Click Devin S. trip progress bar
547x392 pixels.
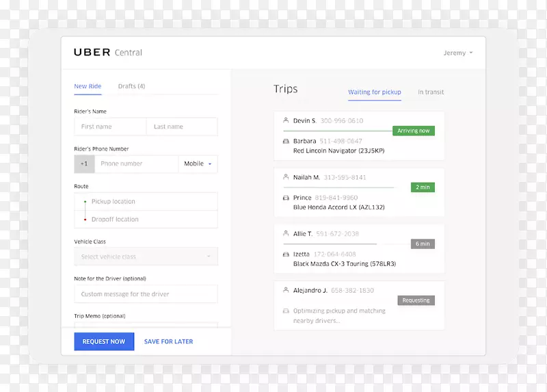tap(338, 131)
